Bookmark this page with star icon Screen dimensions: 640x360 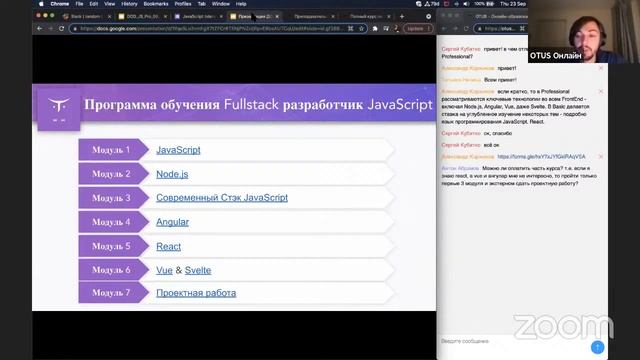click(x=361, y=29)
